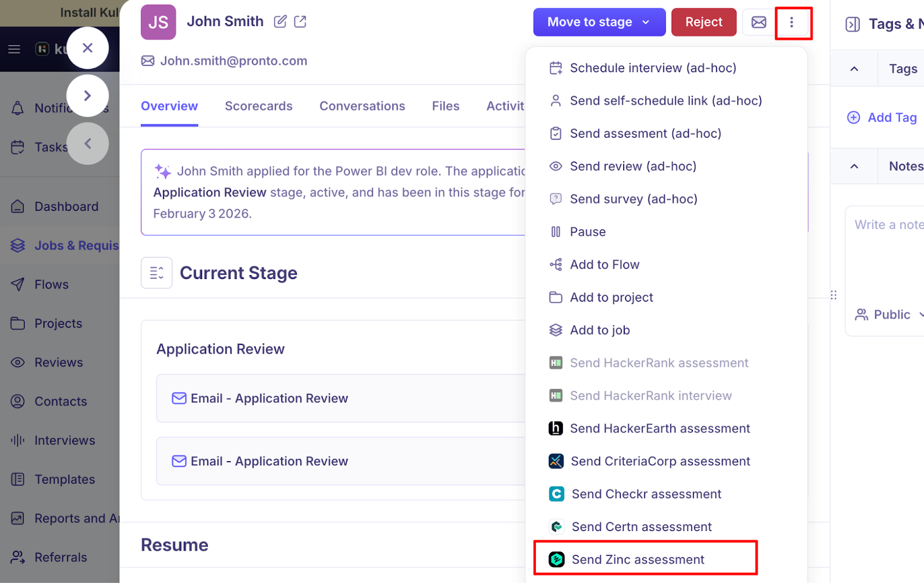The width and height of the screenshot is (924, 583).
Task: Collapse the Tags section chevron
Action: tap(854, 69)
